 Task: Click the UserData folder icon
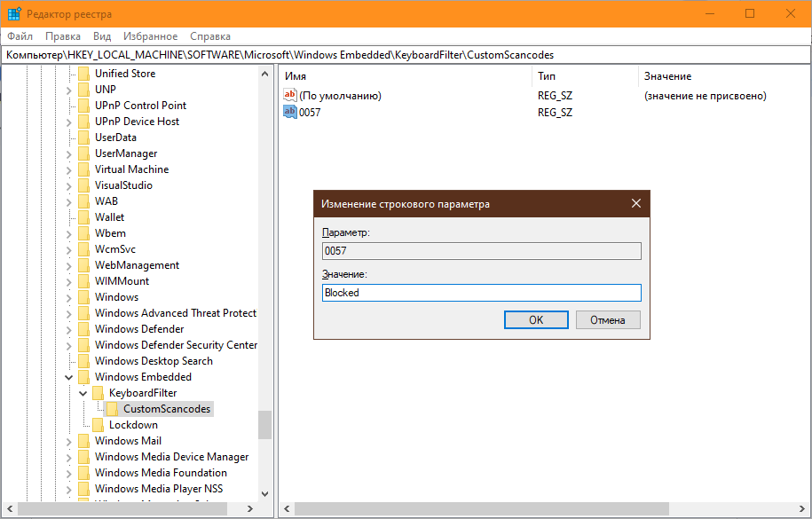83,138
